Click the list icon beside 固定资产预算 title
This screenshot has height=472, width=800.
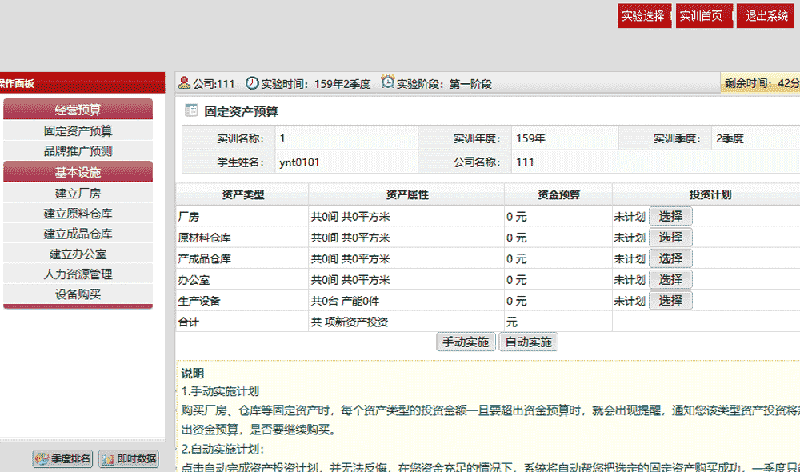tap(192, 111)
